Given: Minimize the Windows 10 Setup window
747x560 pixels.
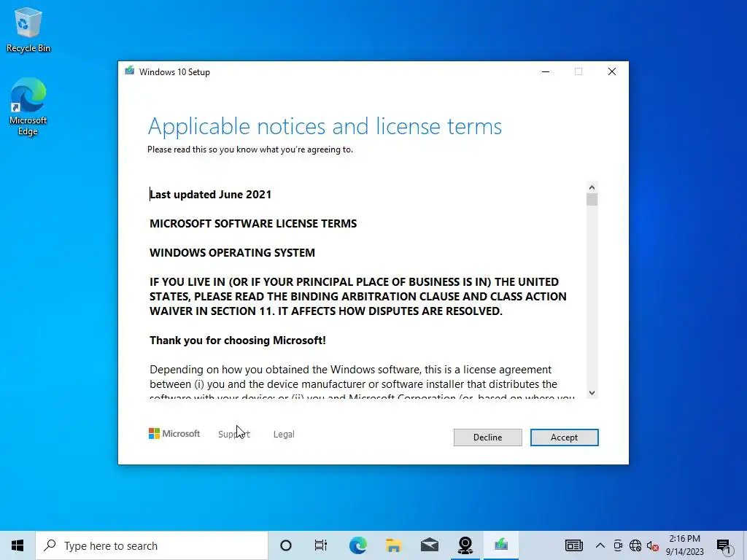Looking at the screenshot, I should point(546,71).
